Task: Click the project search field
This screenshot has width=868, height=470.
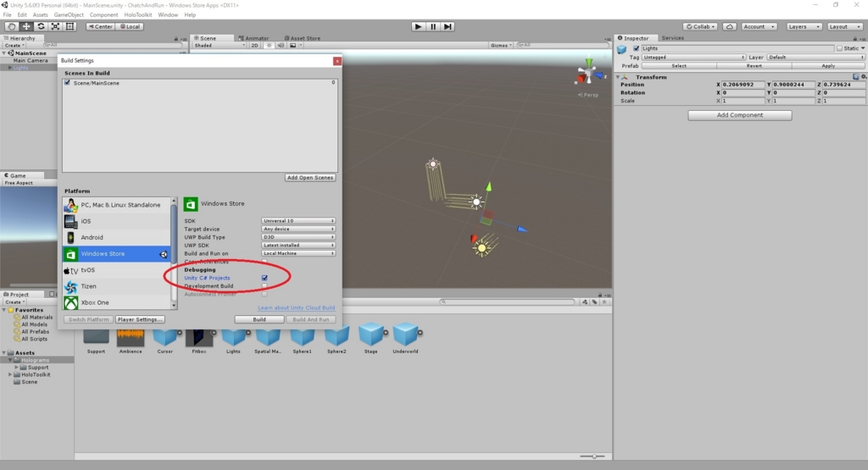Action: 508,302
